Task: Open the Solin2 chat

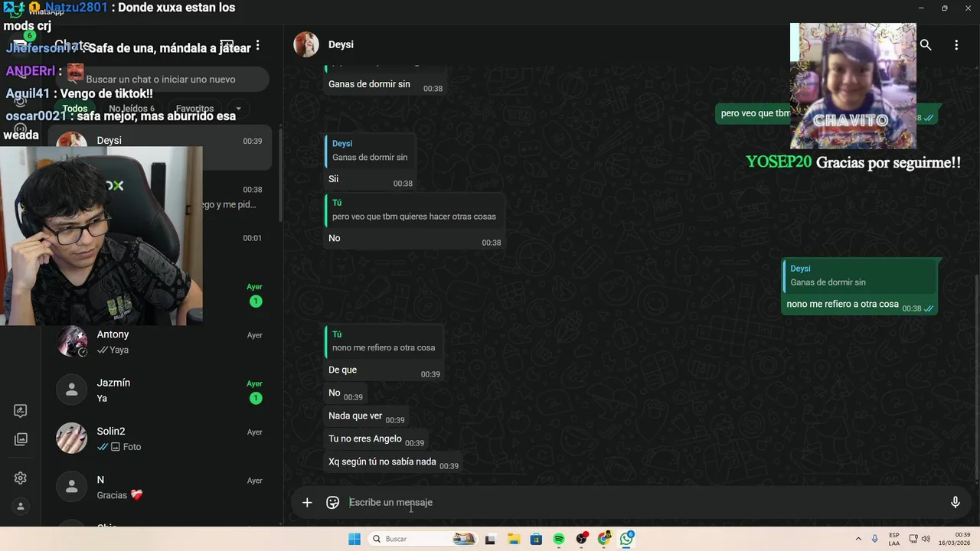Action: click(x=160, y=439)
